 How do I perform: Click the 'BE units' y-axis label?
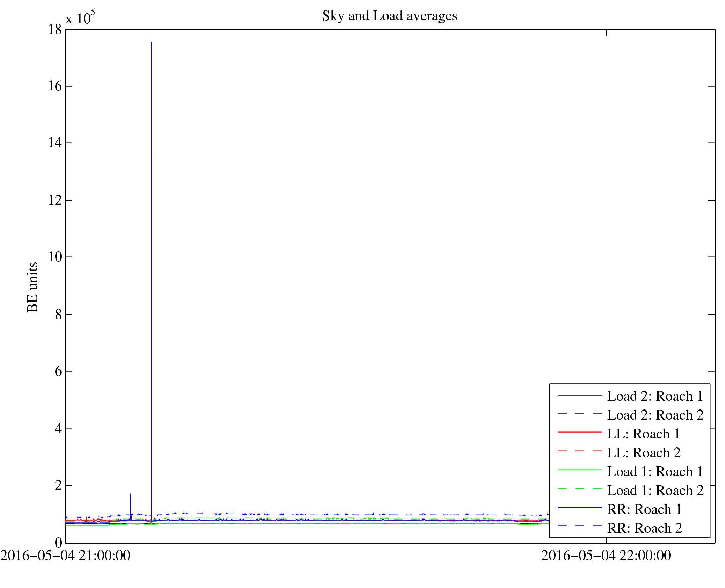pos(32,287)
